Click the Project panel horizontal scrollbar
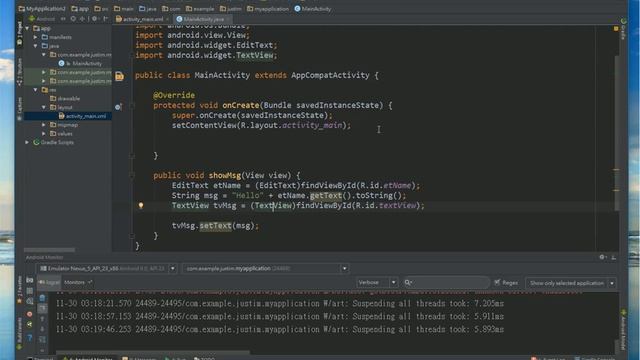Image resolution: width=640 pixels, height=360 pixels. pyautogui.click(x=50, y=250)
